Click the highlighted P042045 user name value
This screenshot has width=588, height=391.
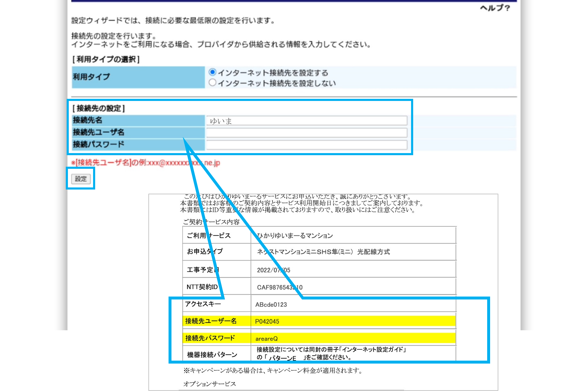click(267, 321)
